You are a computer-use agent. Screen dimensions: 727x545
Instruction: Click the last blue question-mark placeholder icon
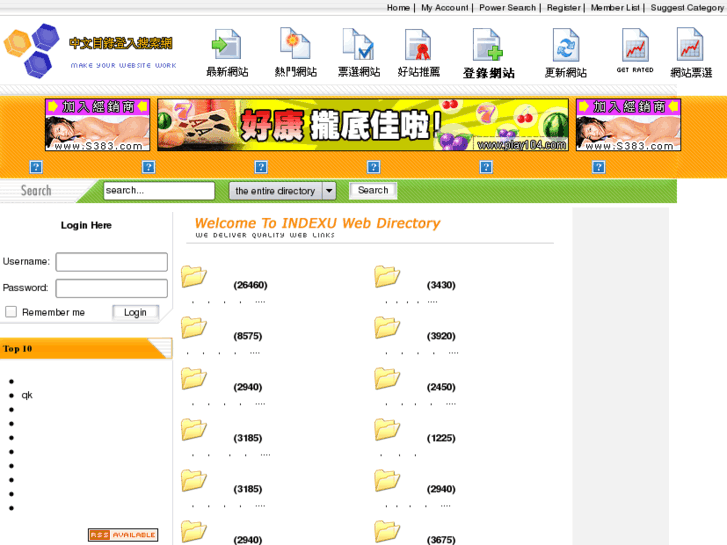(x=599, y=167)
